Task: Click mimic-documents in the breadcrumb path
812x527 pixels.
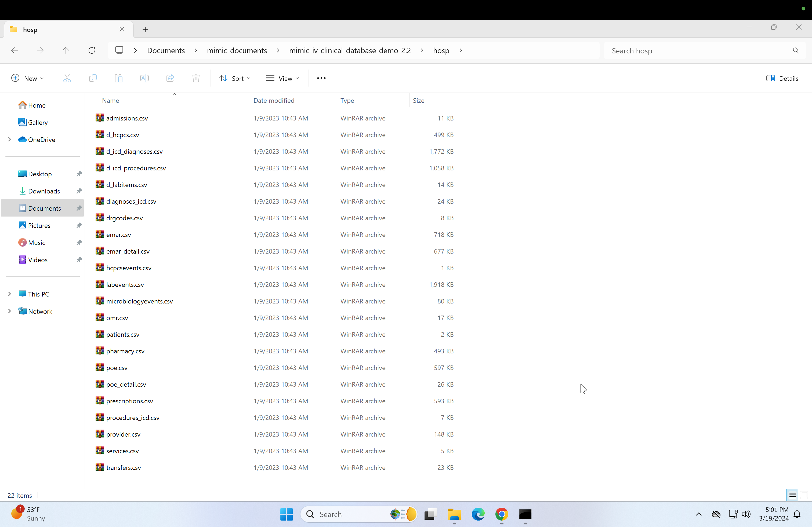Action: [237, 50]
